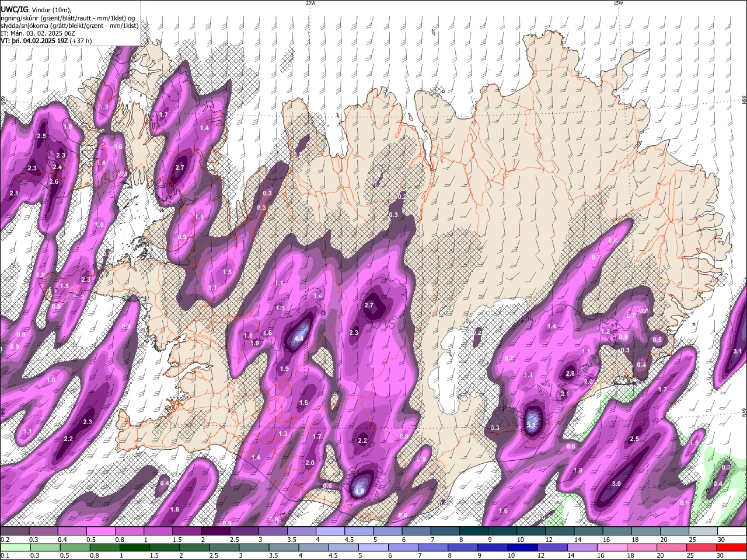
Task: Click the 3.0 precipitation value on the map
Action: (x=616, y=484)
